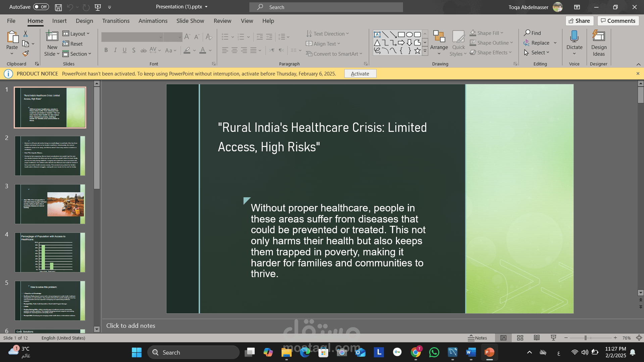Screen dimensions: 644x362
Task: Click the Center alignment icon
Action: pos(235,50)
